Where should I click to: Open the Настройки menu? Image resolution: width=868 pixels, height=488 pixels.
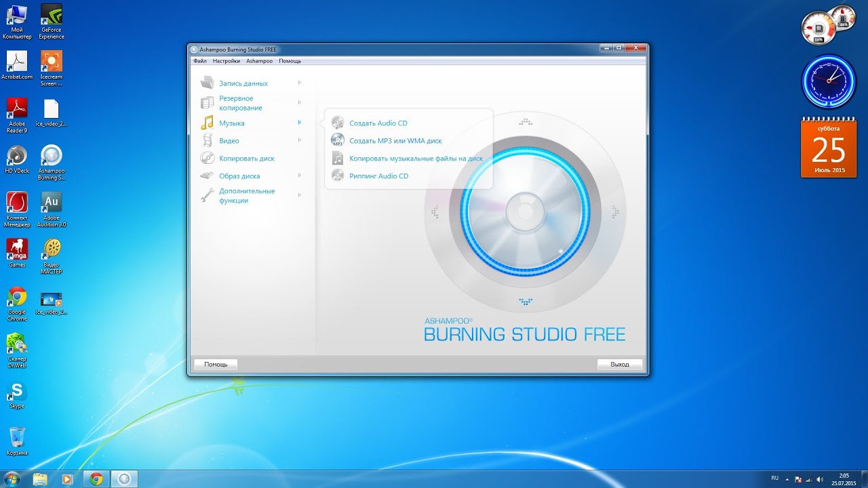coord(226,61)
